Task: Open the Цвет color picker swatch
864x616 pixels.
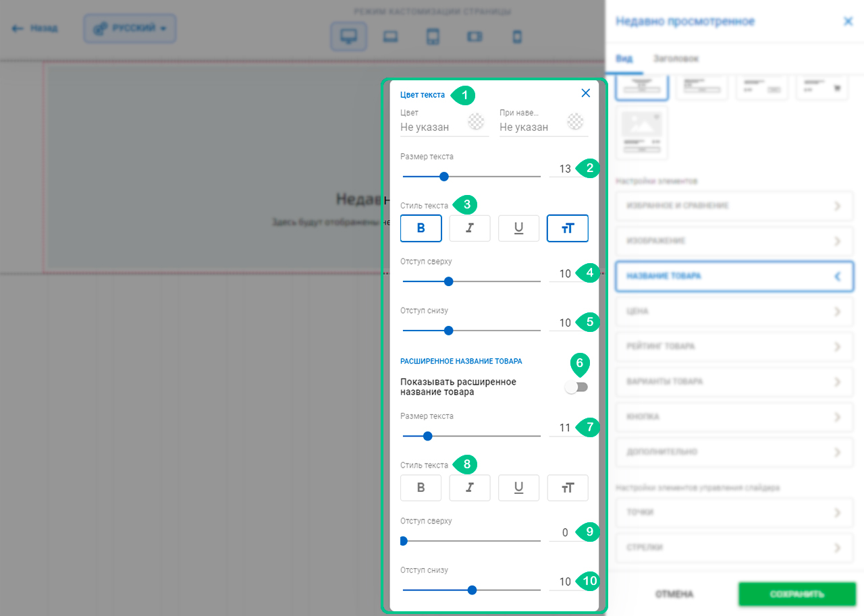Action: pos(477,121)
